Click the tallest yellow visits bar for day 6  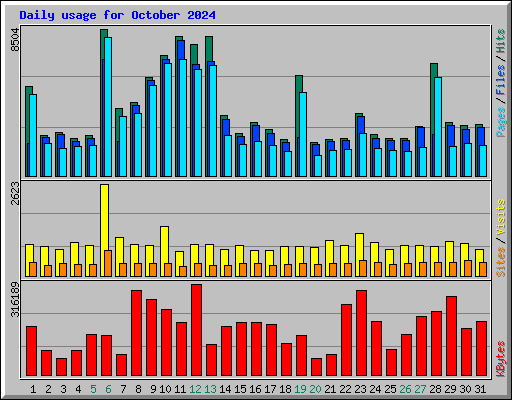click(104, 230)
